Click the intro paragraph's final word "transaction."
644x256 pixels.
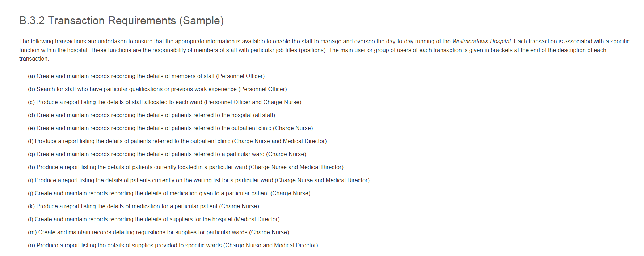coord(34,59)
